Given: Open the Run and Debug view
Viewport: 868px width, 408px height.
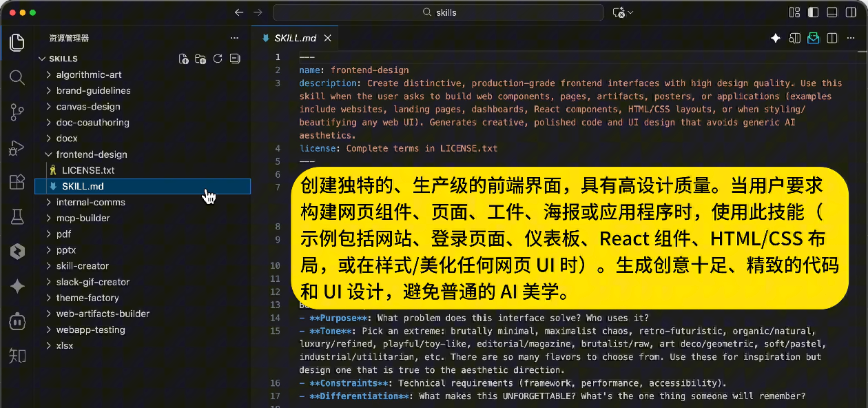Looking at the screenshot, I should click(x=17, y=147).
